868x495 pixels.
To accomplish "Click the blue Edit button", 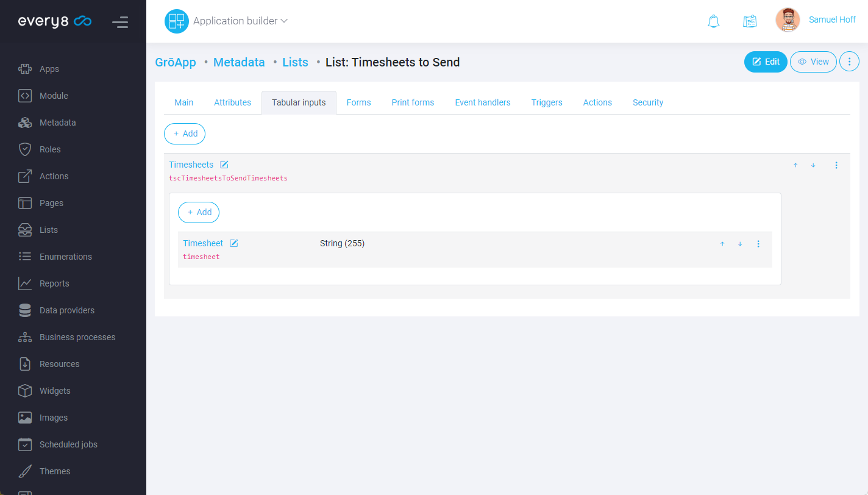I will coord(766,62).
